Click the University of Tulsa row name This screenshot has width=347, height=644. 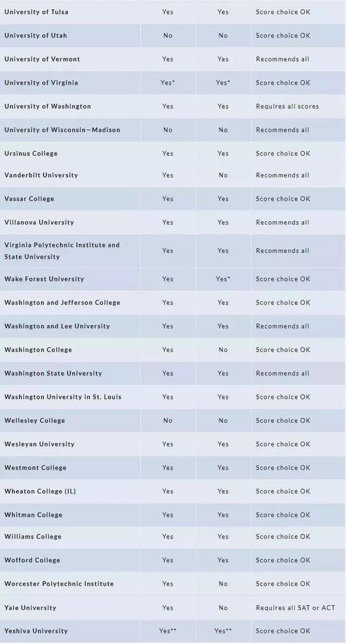tap(36, 12)
